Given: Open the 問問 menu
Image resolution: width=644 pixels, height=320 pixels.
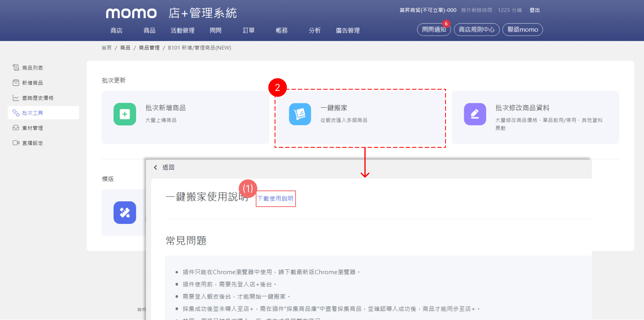Looking at the screenshot, I should point(215,31).
